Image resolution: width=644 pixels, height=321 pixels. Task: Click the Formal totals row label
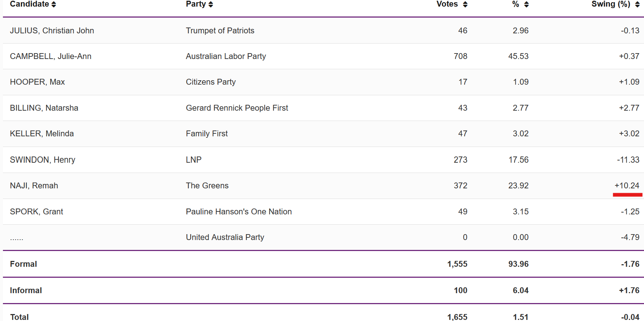[x=23, y=264]
